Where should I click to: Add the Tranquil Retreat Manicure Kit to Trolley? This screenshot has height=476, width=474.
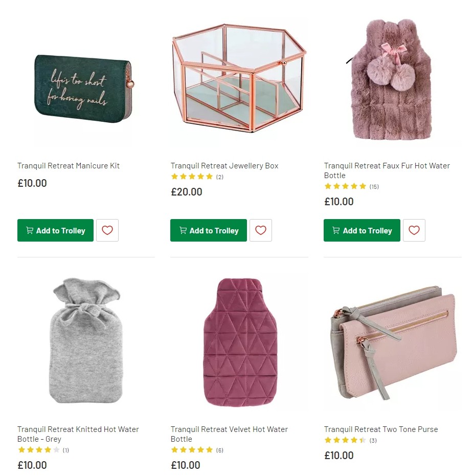click(55, 230)
